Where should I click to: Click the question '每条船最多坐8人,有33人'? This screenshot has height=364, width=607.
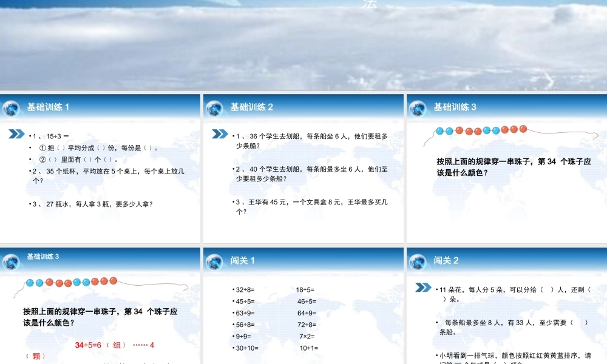point(513,327)
